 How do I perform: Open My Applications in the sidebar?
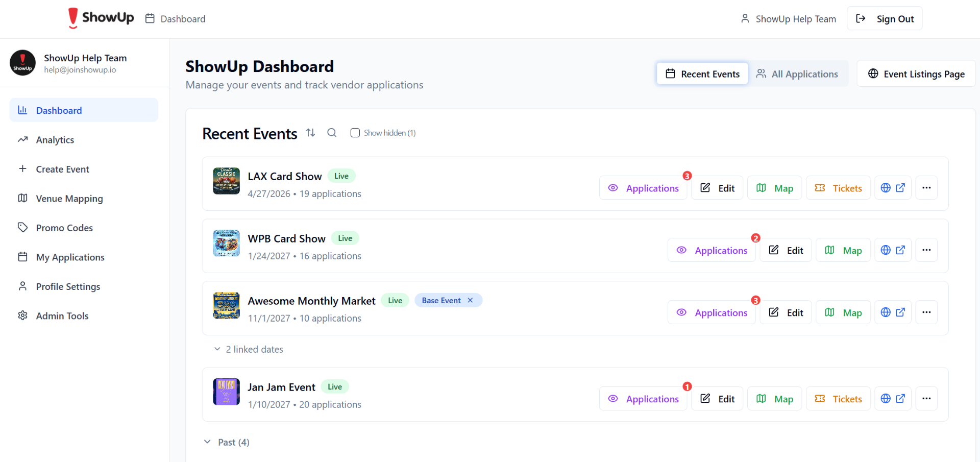pyautogui.click(x=84, y=257)
